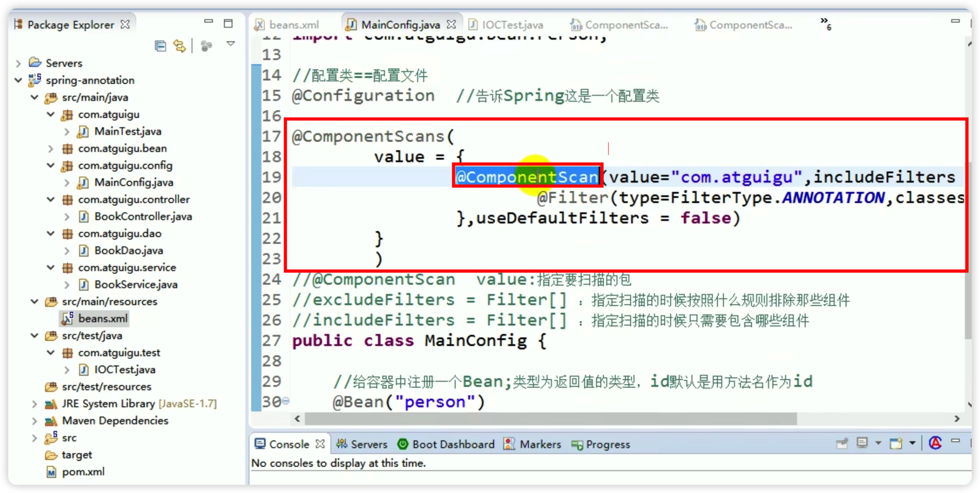Collapse com.atguigu.controller package
The image size is (980, 493).
[x=50, y=199]
